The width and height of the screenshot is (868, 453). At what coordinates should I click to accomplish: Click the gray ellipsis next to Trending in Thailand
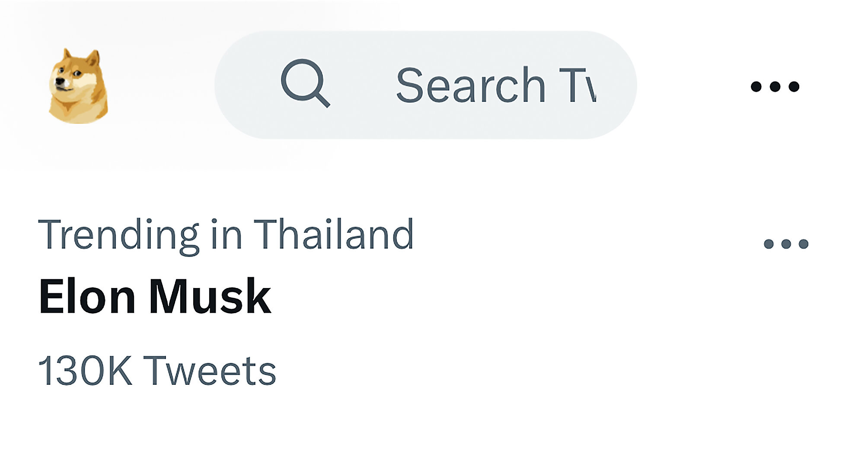coord(786,244)
